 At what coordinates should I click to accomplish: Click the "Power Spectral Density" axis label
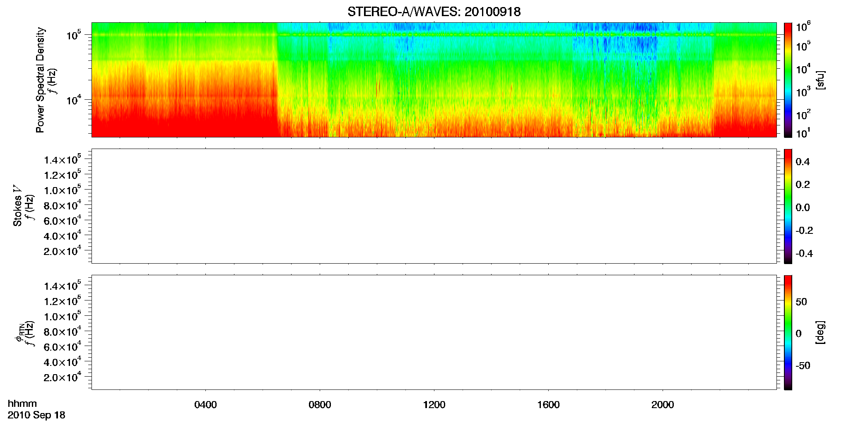pyautogui.click(x=40, y=80)
